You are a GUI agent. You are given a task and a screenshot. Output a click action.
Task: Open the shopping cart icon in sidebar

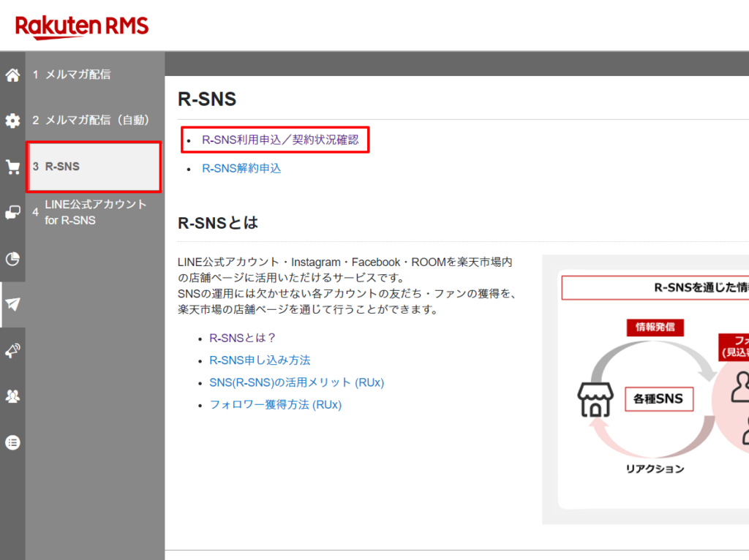tap(13, 167)
